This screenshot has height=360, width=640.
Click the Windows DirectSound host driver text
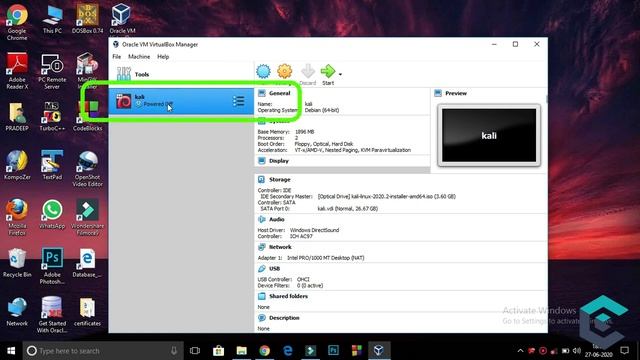(314, 230)
